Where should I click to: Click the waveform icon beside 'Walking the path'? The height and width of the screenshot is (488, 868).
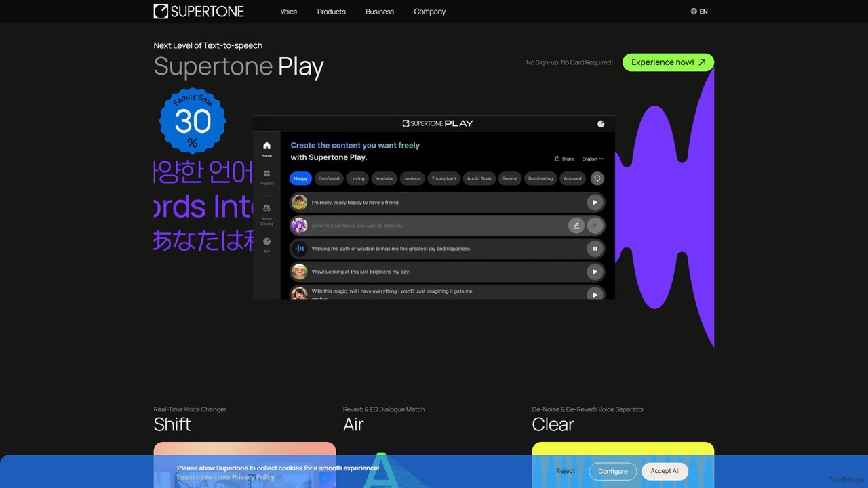coord(299,249)
